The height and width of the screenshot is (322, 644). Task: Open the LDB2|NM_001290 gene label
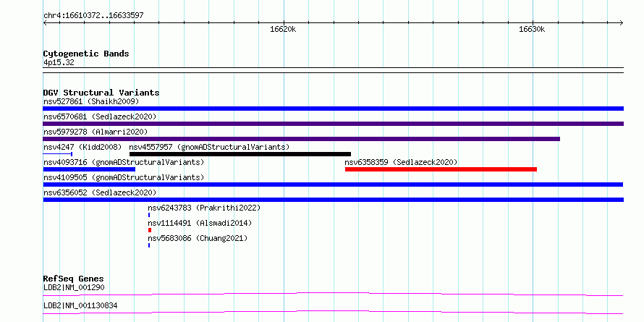[74, 287]
